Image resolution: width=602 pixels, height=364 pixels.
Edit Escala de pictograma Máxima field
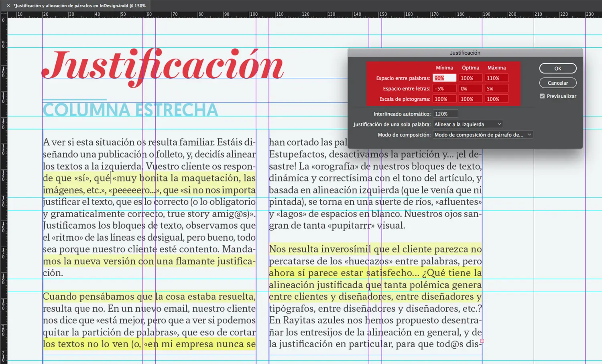pos(497,99)
